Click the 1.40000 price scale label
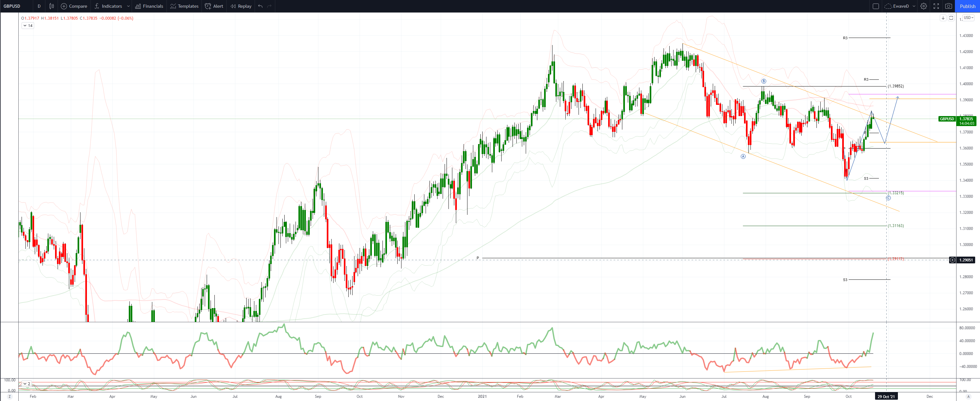This screenshot has width=980, height=401. (x=966, y=84)
